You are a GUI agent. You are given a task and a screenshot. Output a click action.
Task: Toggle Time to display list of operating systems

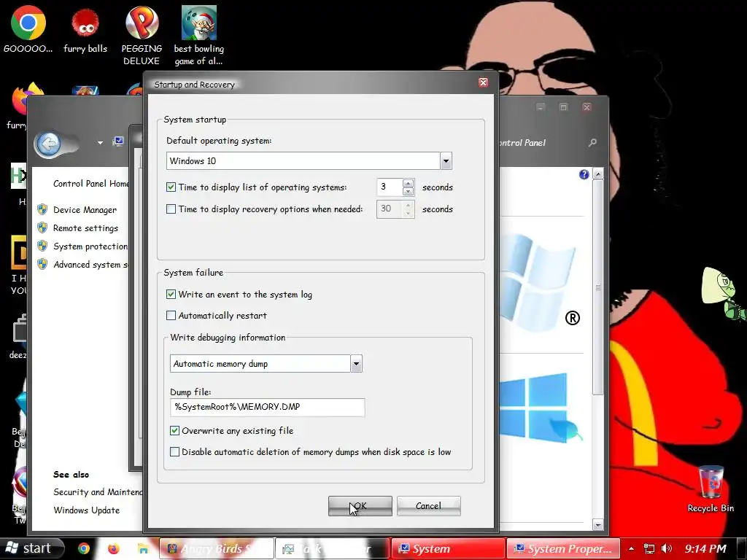171,187
